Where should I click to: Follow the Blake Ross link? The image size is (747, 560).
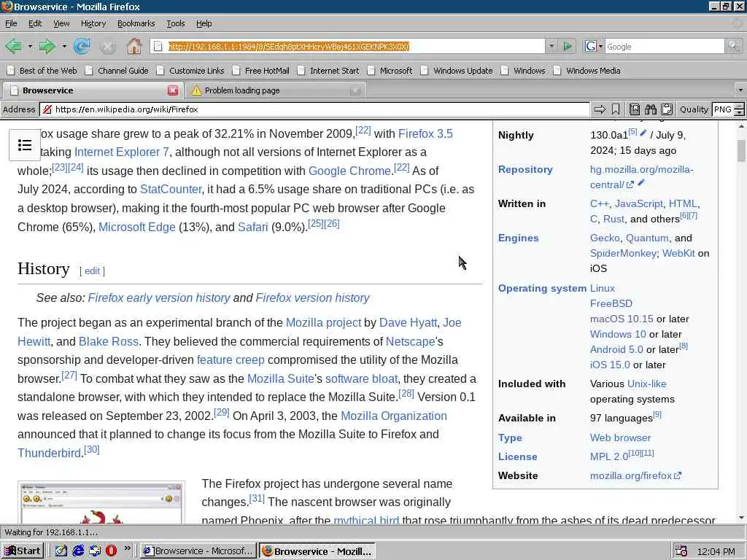(x=109, y=341)
